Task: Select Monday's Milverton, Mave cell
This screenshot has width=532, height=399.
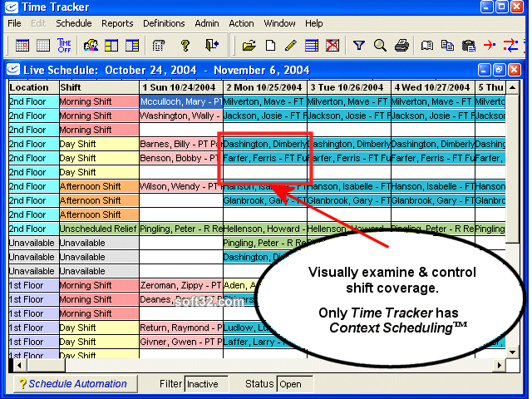Action: 265,101
